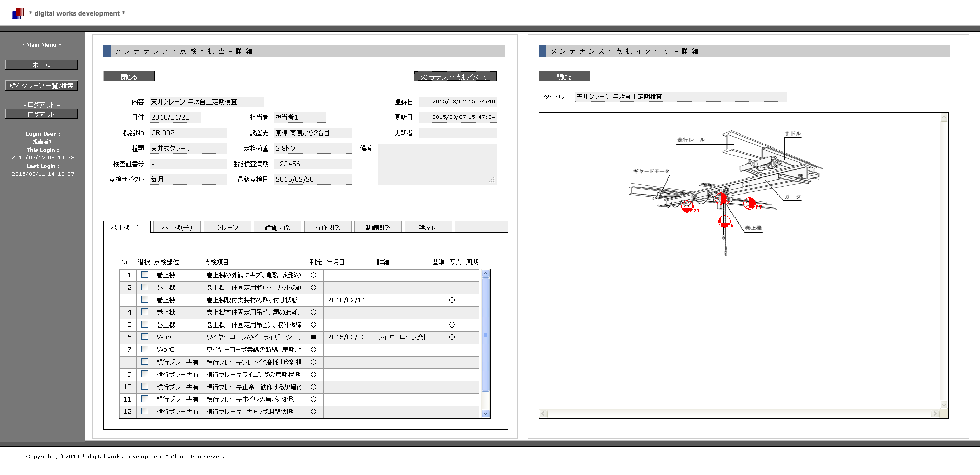Screen dimensions: 980x475
Task: Click the red marker numbered 21 on diagram
Action: [x=687, y=206]
